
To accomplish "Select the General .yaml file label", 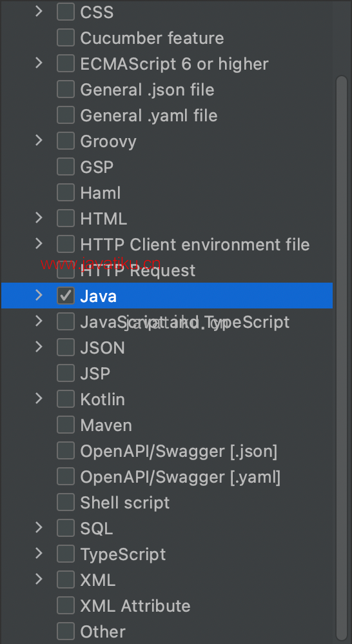I will point(149,116).
